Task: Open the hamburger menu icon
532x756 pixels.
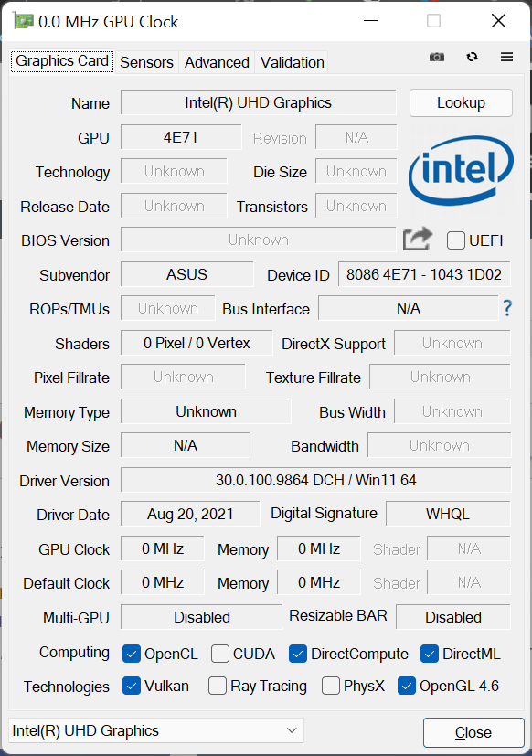Action: 506,57
